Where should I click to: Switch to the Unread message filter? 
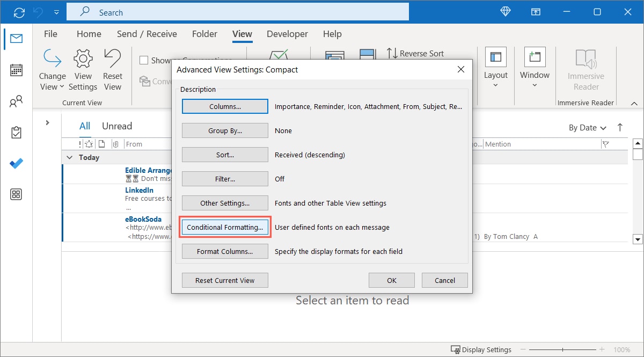tap(116, 126)
